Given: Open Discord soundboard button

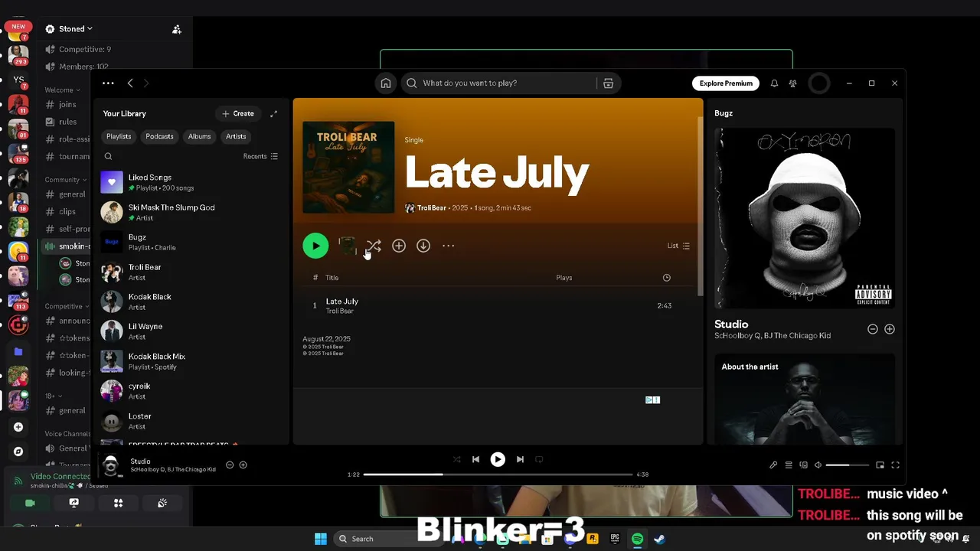Looking at the screenshot, I should pyautogui.click(x=162, y=503).
